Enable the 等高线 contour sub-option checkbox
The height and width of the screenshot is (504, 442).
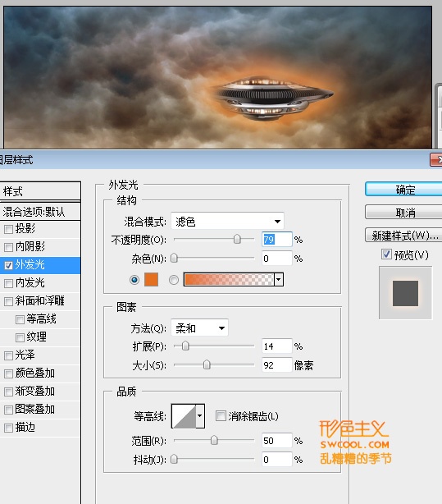[x=20, y=319]
